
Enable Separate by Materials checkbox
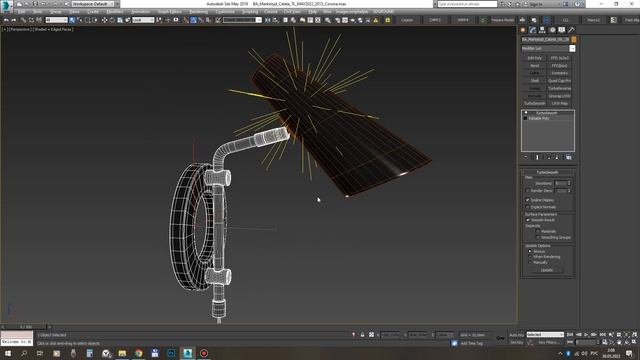point(538,231)
